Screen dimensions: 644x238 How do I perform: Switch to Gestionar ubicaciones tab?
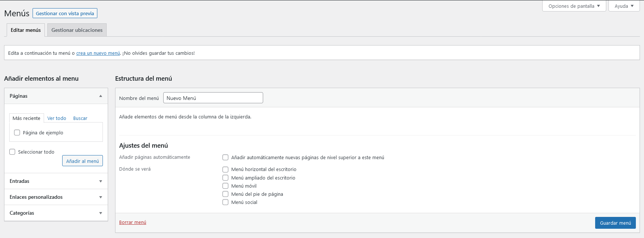click(77, 30)
